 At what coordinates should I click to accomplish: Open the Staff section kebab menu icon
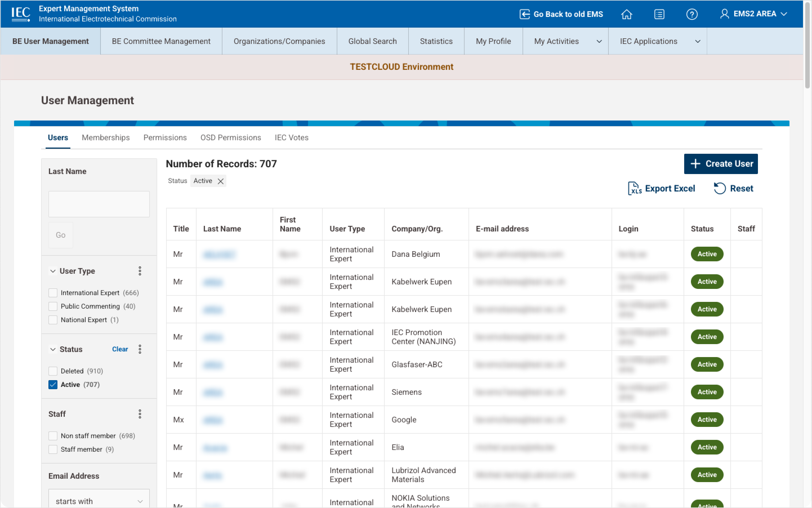click(x=140, y=414)
